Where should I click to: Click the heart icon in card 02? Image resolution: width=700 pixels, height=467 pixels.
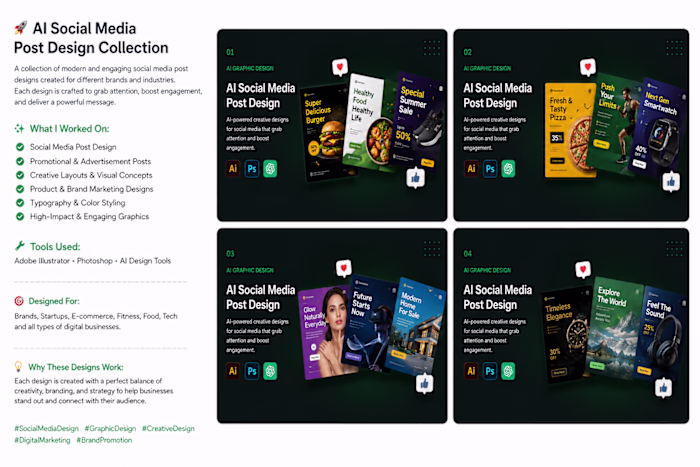pos(588,67)
